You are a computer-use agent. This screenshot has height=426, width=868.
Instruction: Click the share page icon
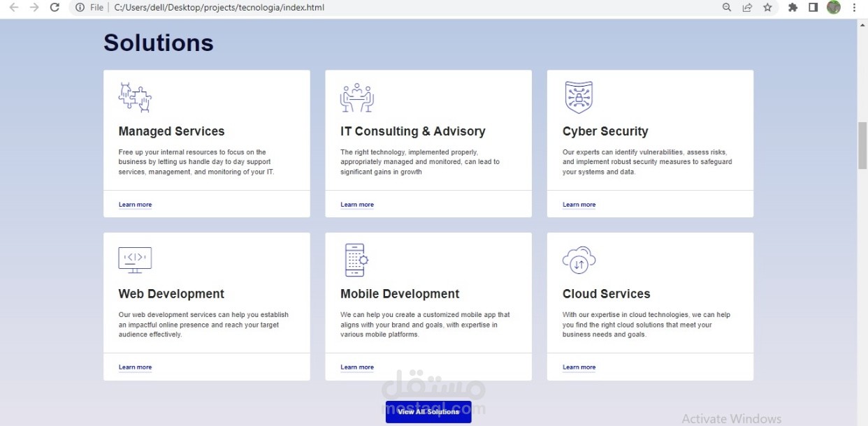(747, 8)
